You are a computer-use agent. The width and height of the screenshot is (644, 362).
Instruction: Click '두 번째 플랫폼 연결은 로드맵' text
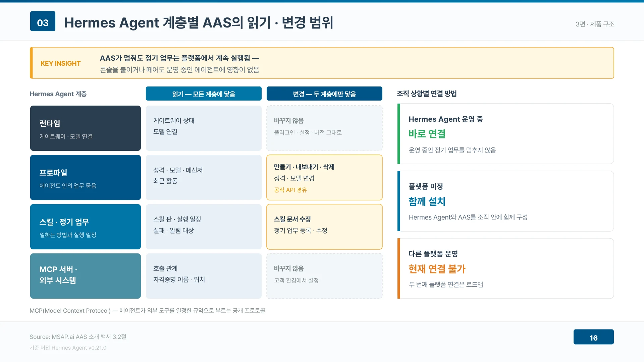tap(446, 284)
